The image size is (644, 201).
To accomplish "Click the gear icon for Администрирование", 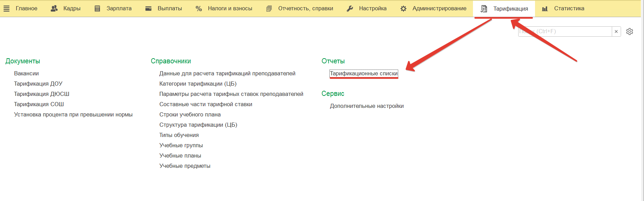I will click(x=403, y=9).
